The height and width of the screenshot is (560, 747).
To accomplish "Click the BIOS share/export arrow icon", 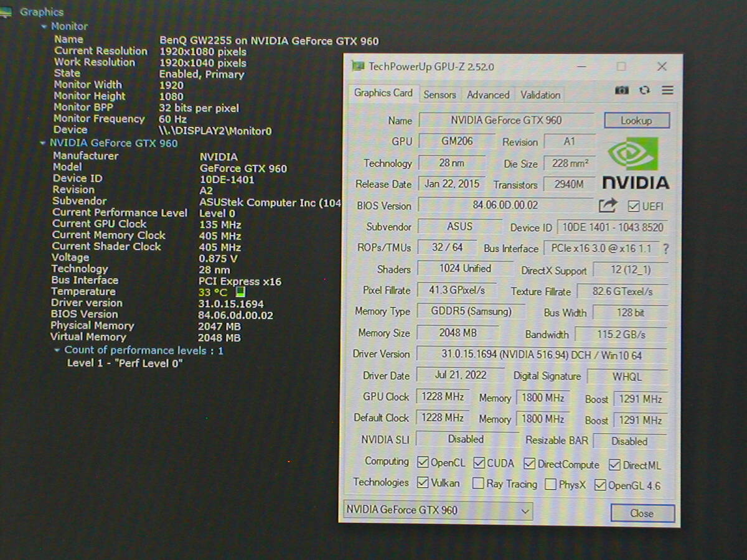I will click(608, 205).
